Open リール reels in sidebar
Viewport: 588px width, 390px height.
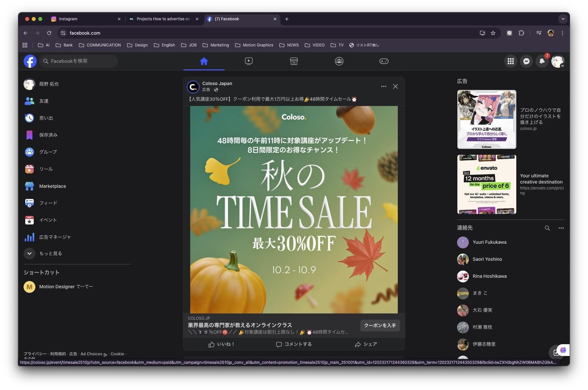(x=77, y=169)
